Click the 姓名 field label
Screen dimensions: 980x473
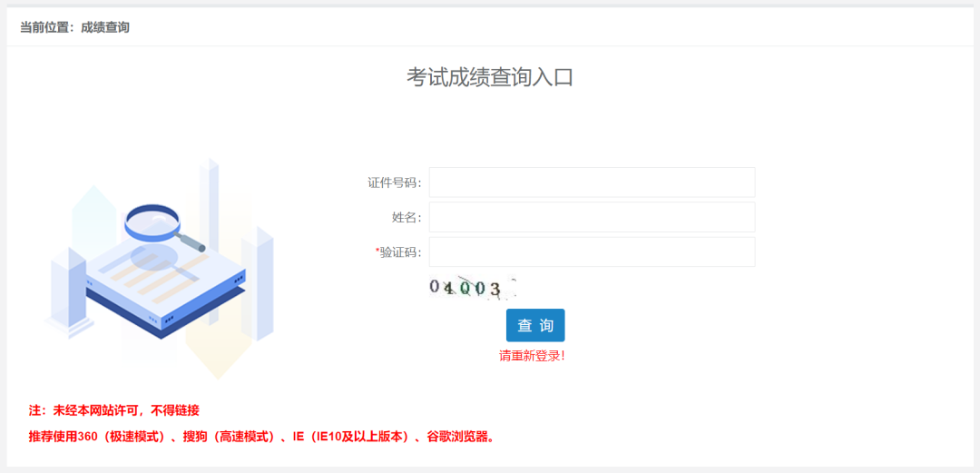pyautogui.click(x=407, y=217)
